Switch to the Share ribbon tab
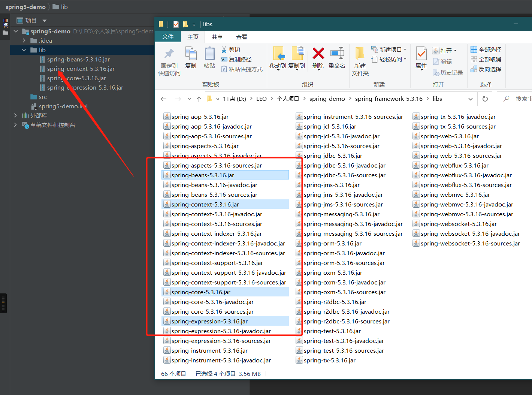 [217, 37]
